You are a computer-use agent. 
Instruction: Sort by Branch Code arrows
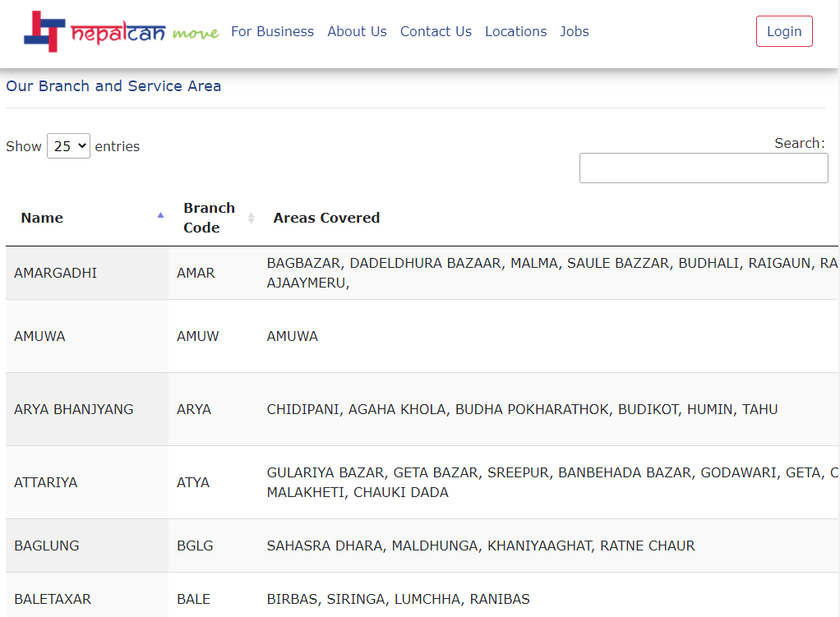tap(251, 218)
